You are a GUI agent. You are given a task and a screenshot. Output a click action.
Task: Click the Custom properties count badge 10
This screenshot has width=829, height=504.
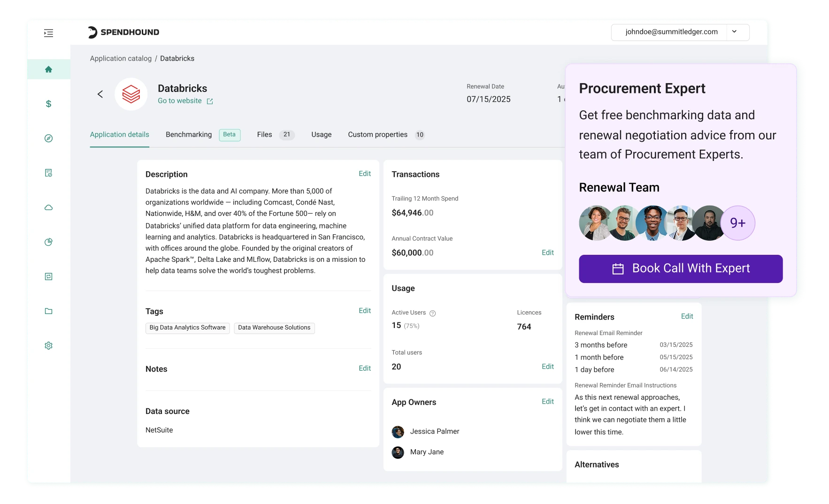click(x=420, y=135)
